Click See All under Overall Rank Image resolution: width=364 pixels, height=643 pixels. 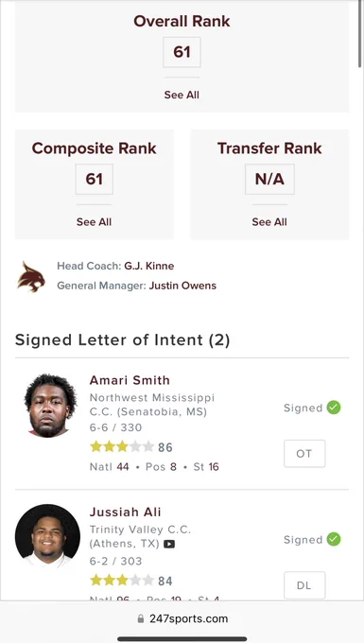click(x=182, y=95)
